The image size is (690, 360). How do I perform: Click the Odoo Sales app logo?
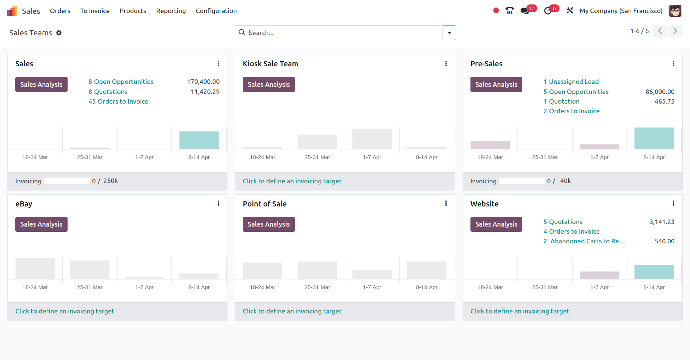[12, 11]
